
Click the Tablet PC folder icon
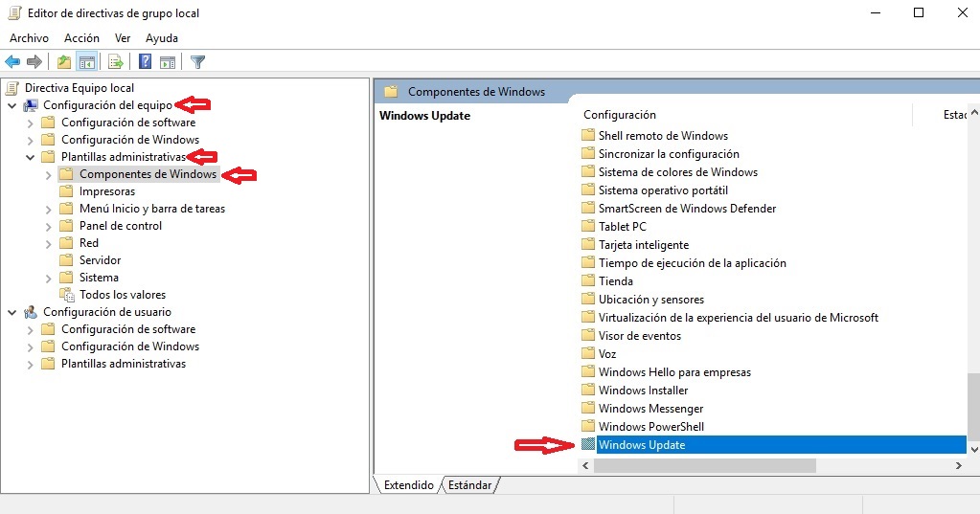[x=587, y=226]
